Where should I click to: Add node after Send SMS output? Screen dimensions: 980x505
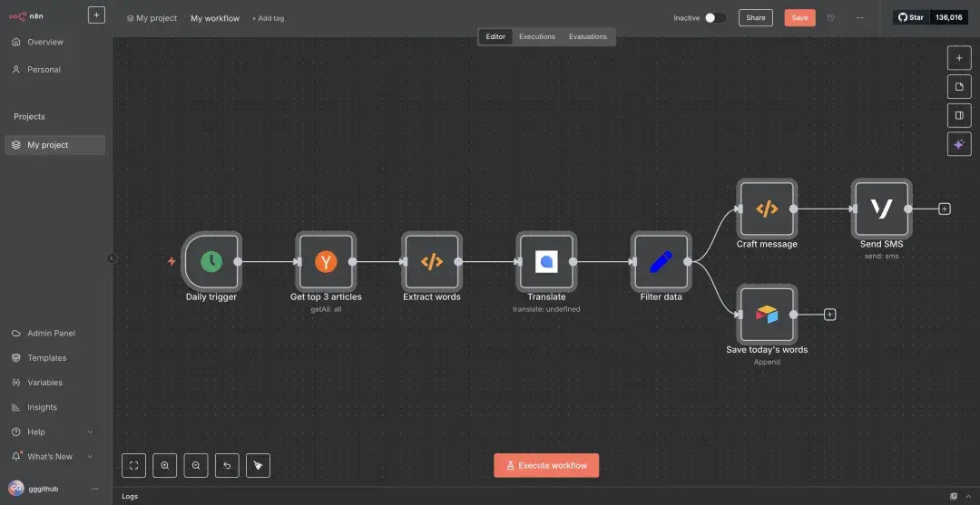pyautogui.click(x=945, y=209)
